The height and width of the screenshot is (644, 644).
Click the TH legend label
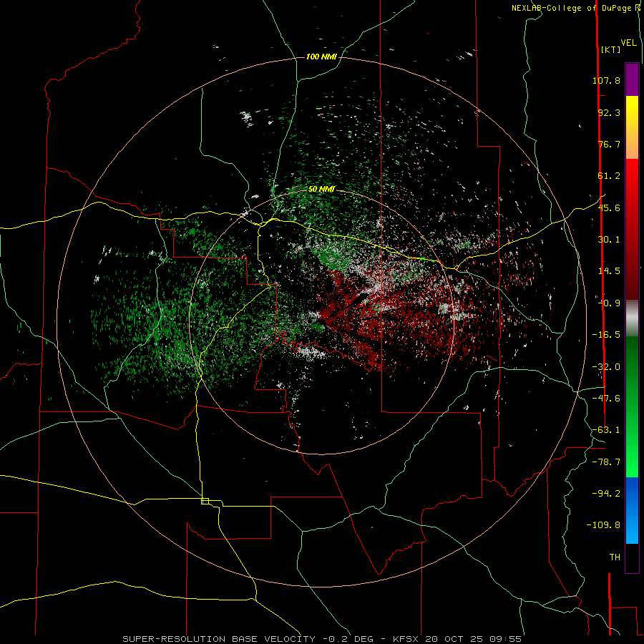[x=615, y=557]
